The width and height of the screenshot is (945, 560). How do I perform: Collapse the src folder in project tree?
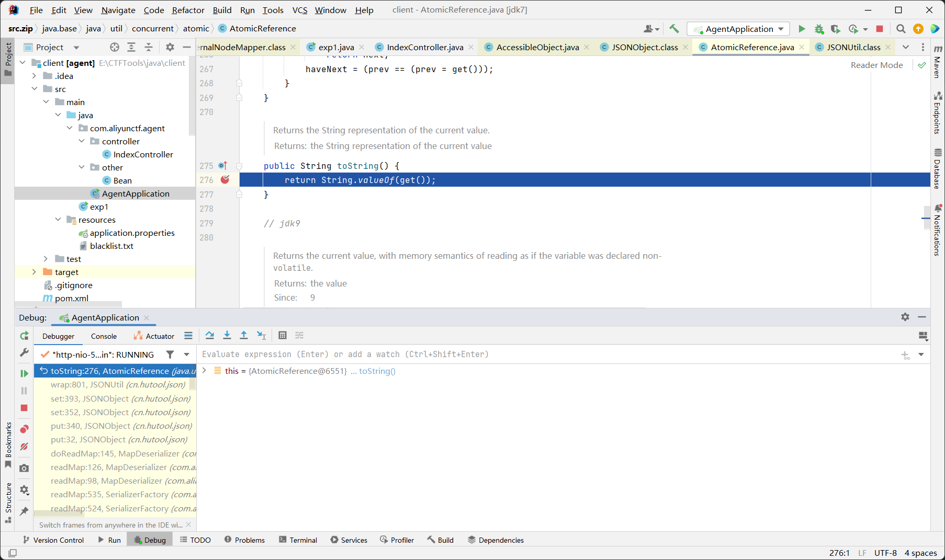pos(35,89)
